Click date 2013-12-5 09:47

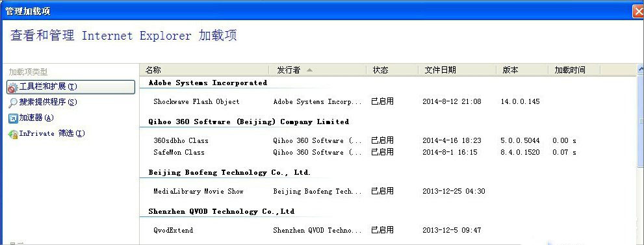[x=452, y=230]
